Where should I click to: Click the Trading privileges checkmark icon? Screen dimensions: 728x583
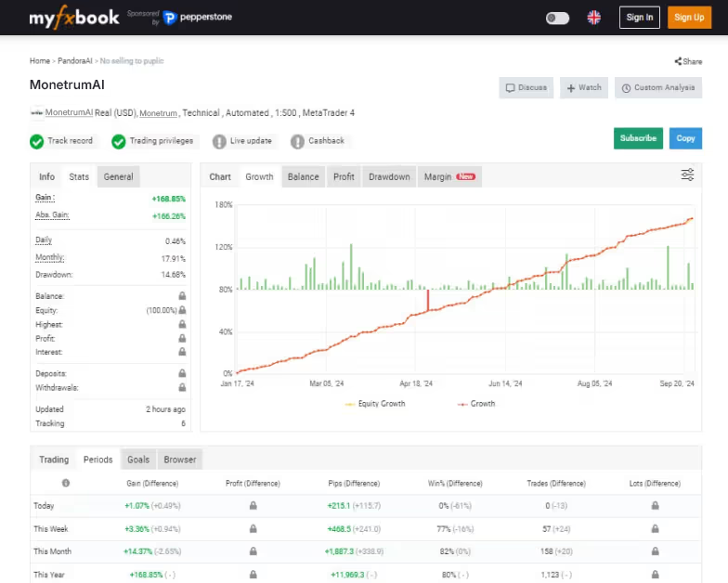point(119,141)
